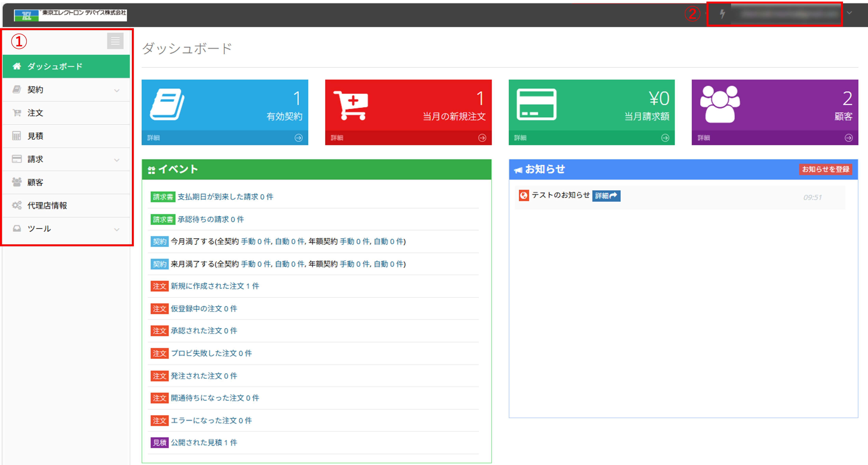The height and width of the screenshot is (465, 868).
Task: Click the book icon on 有効契約 card
Action: 167,104
